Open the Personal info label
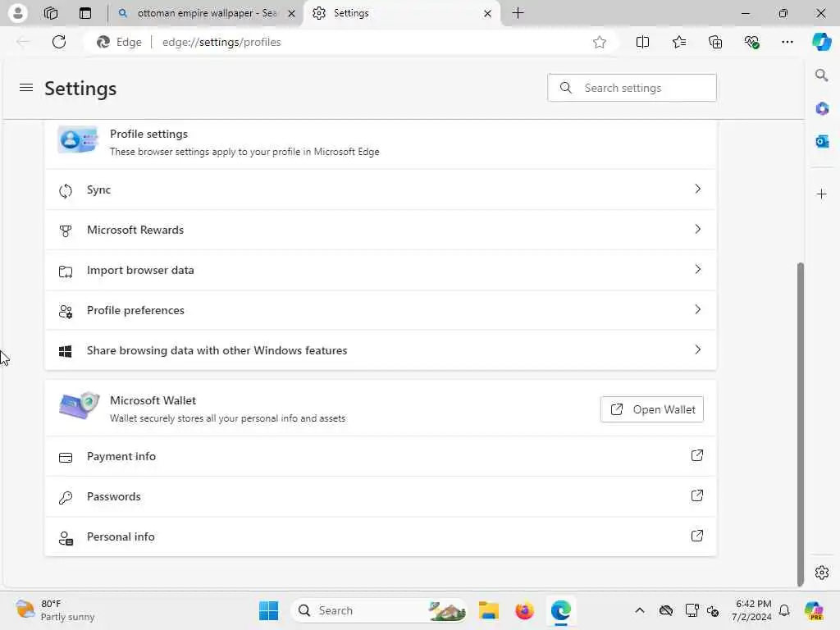 pyautogui.click(x=121, y=536)
